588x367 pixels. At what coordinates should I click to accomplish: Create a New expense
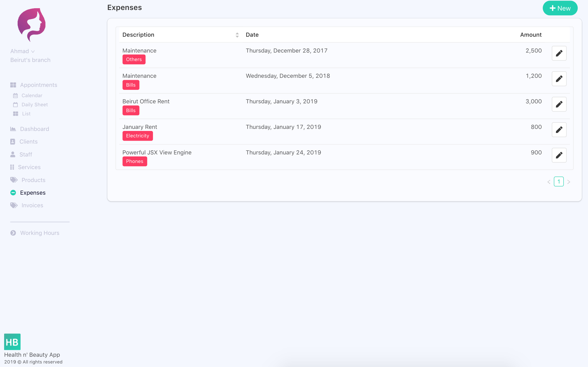pyautogui.click(x=560, y=8)
